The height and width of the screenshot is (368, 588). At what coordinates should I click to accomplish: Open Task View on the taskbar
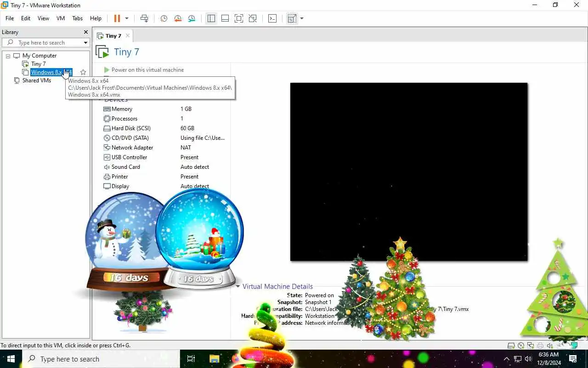tap(191, 359)
